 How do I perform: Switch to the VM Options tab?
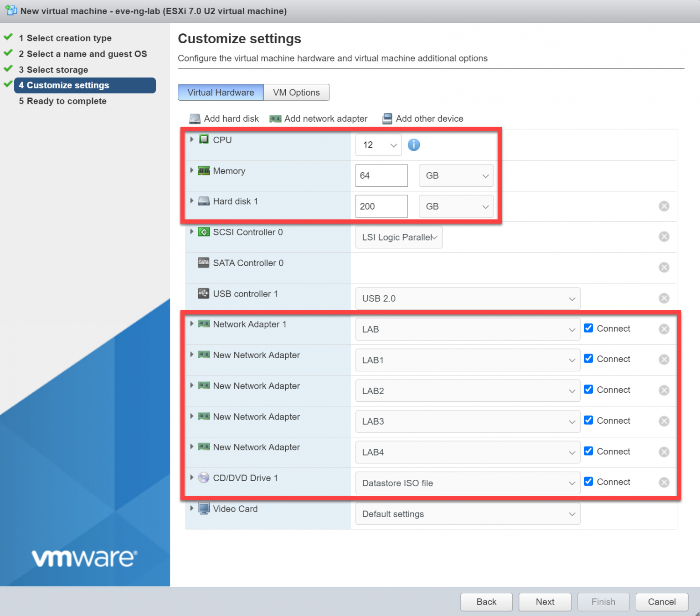coord(297,92)
